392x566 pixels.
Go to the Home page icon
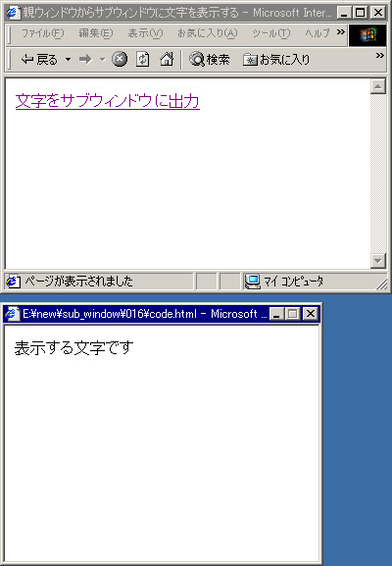click(167, 59)
